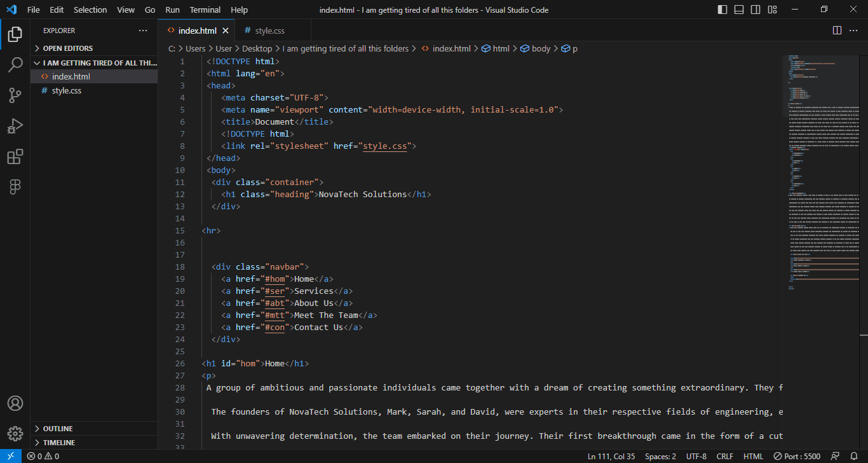
Task: Open the Accounts menu icon
Action: point(15,403)
